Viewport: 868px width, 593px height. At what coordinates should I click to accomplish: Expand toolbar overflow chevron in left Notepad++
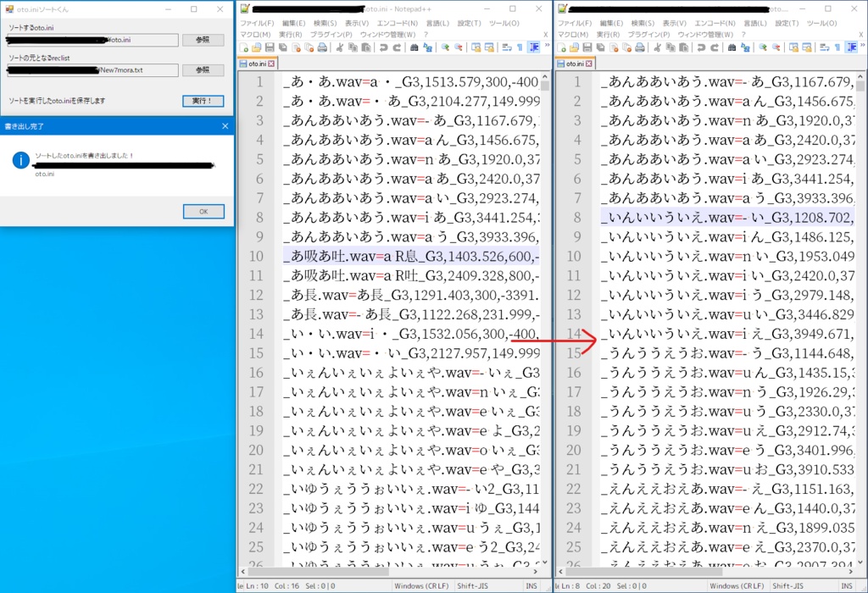pos(547,46)
